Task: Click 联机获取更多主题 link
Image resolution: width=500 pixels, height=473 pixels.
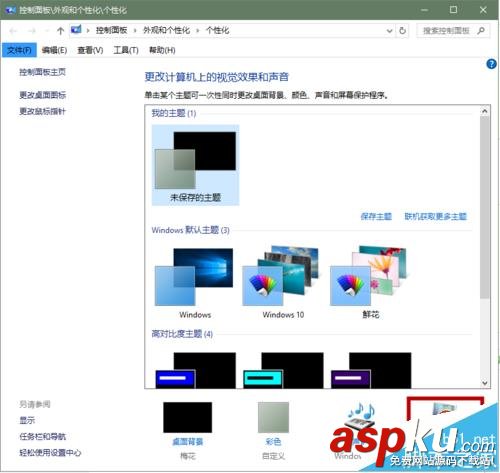Action: pyautogui.click(x=436, y=217)
